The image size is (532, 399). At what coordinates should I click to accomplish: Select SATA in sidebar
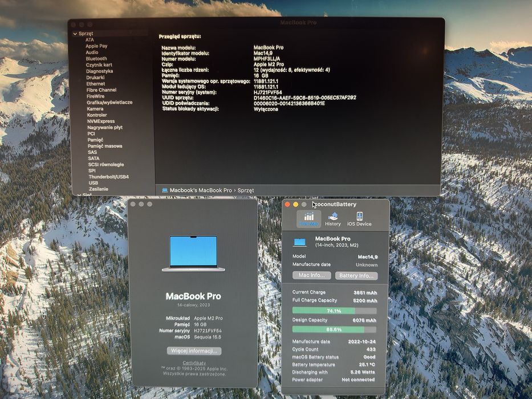94,158
